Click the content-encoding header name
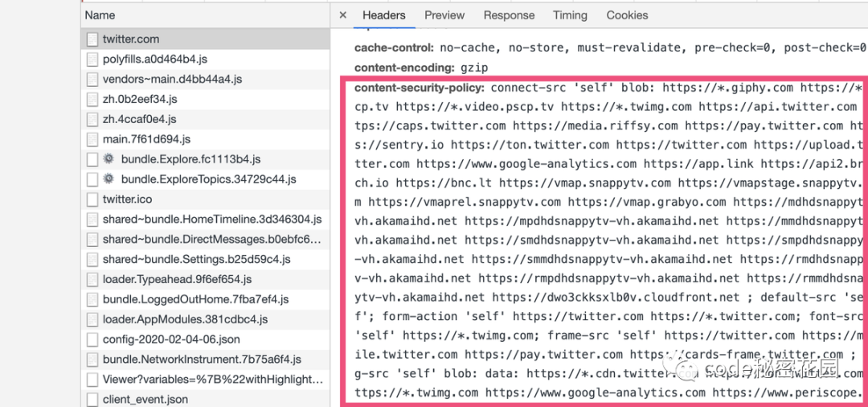Screen dimensions: 868x407 click(x=405, y=68)
